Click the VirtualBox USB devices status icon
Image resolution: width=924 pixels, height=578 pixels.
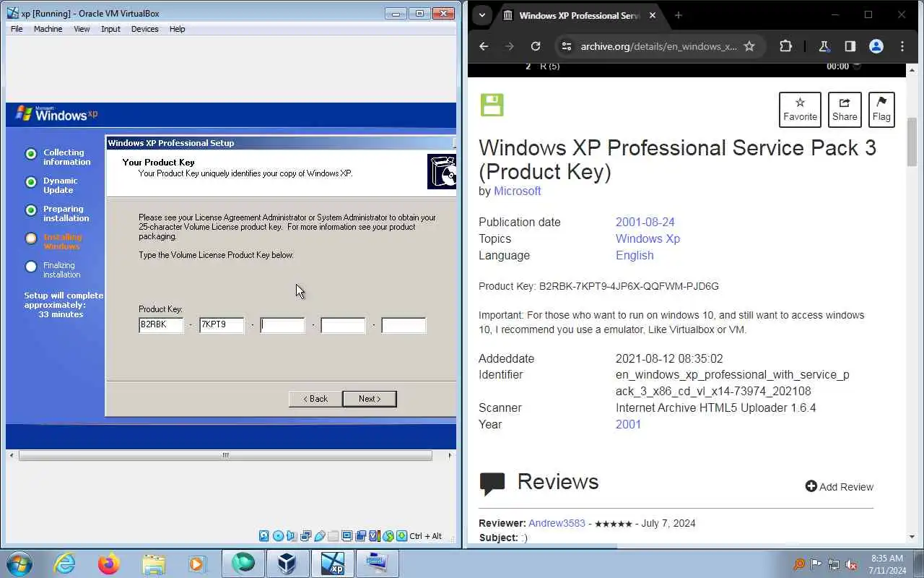320,536
